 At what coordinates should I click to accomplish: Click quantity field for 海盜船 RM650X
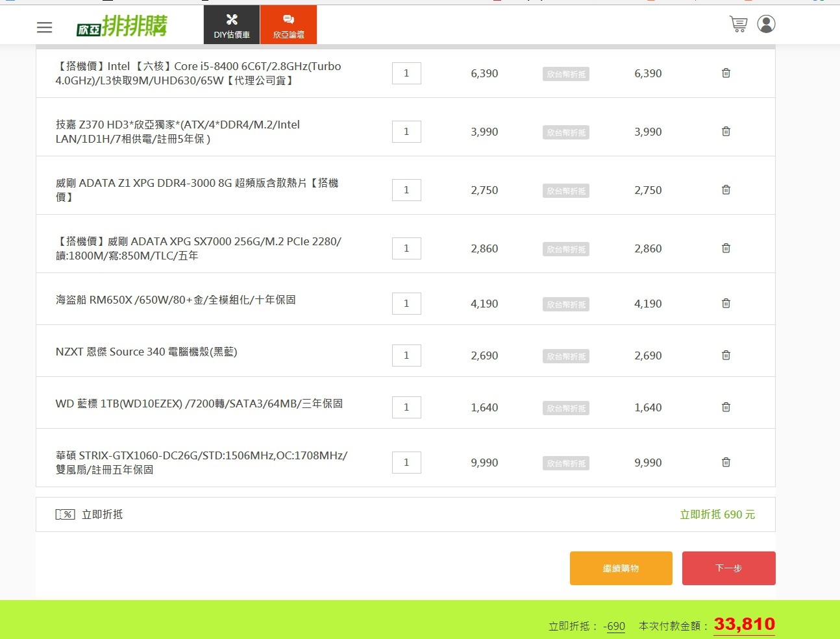tap(406, 304)
